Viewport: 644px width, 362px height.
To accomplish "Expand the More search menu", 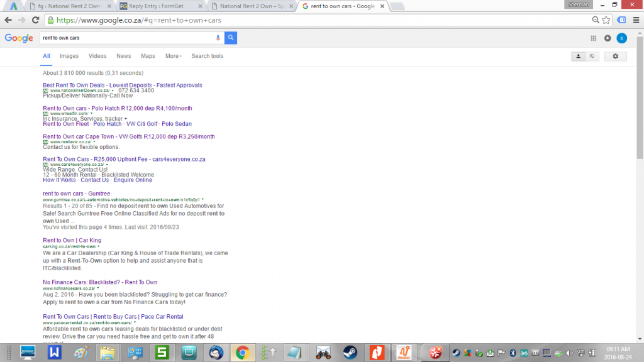I will click(x=174, y=56).
